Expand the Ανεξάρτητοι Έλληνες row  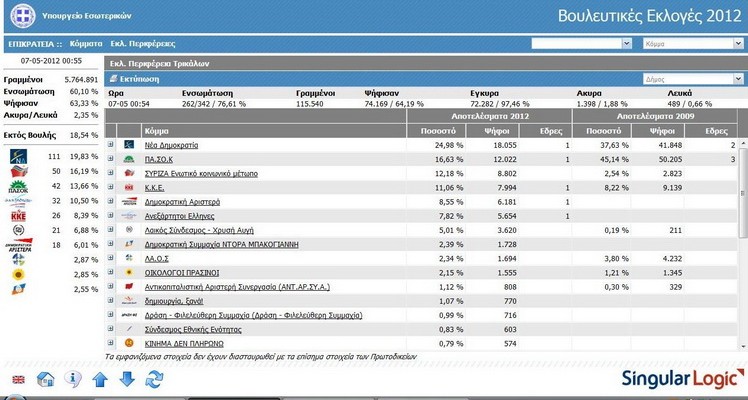111,215
